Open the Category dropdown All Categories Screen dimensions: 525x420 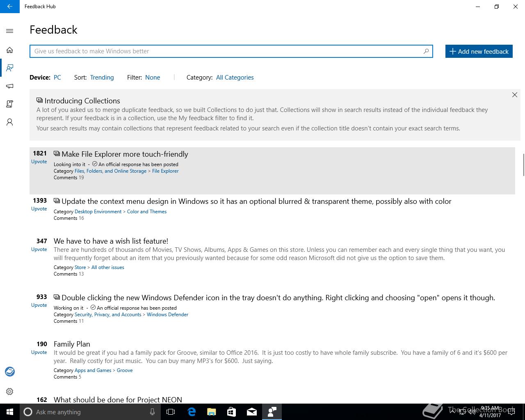pos(235,78)
